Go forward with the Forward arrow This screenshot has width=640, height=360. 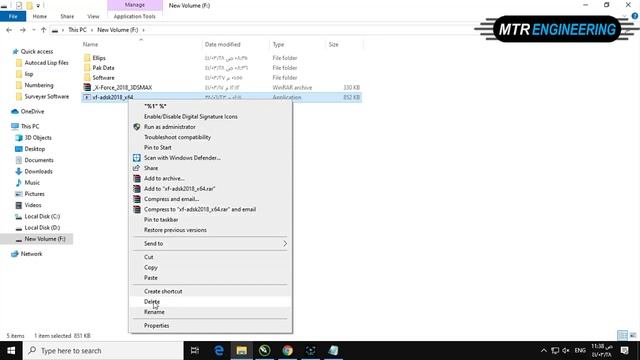[23, 30]
